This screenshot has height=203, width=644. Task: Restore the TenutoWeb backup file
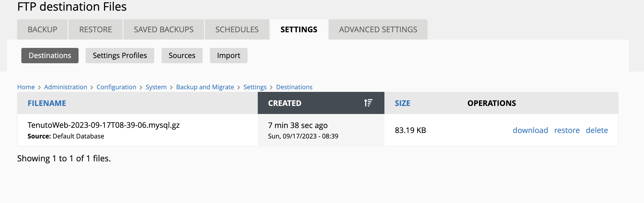pyautogui.click(x=567, y=130)
